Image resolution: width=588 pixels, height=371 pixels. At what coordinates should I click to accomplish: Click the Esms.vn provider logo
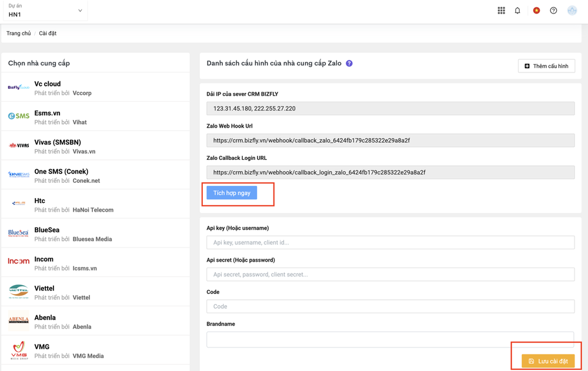tap(18, 116)
